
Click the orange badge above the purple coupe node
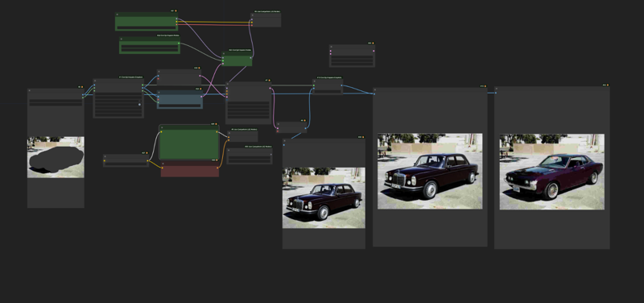608,85
